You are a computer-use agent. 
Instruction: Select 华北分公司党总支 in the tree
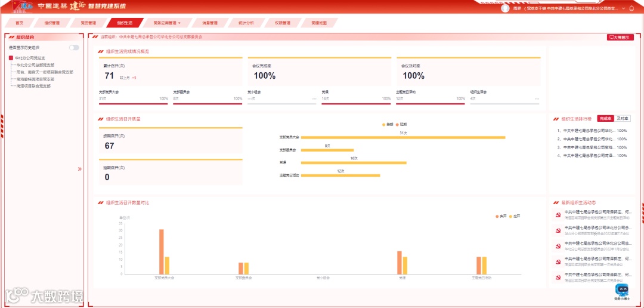pyautogui.click(x=30, y=58)
